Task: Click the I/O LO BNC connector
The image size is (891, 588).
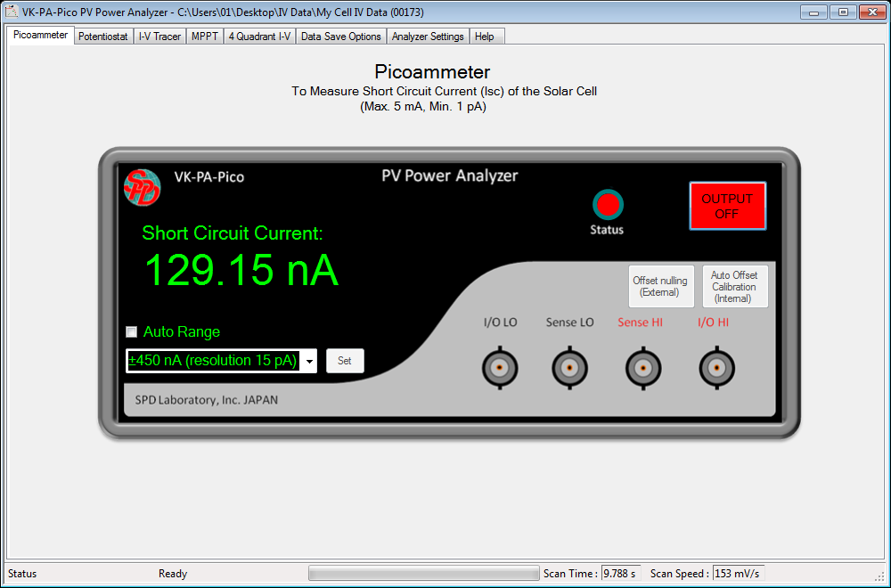Action: pos(500,368)
